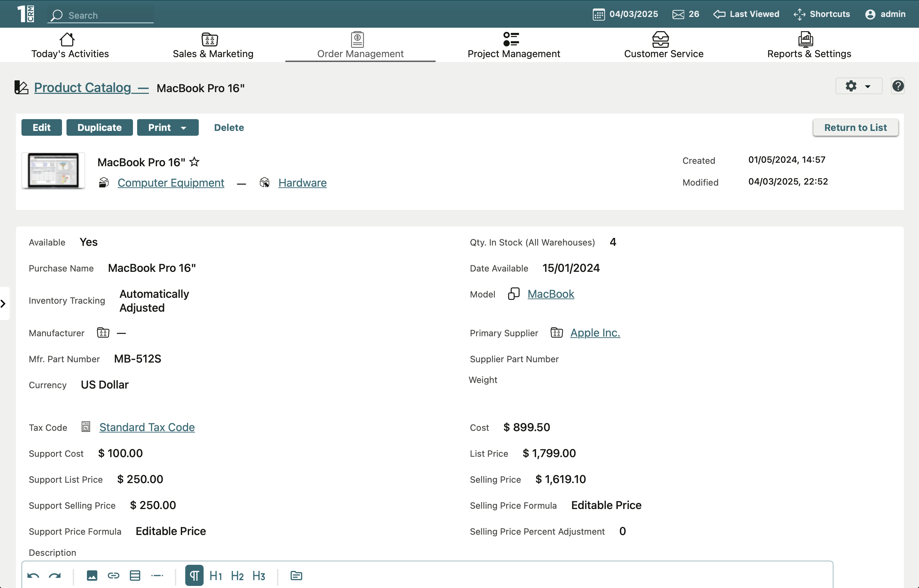
Task: Insert horizontal rule in description editor
Action: pyautogui.click(x=157, y=576)
